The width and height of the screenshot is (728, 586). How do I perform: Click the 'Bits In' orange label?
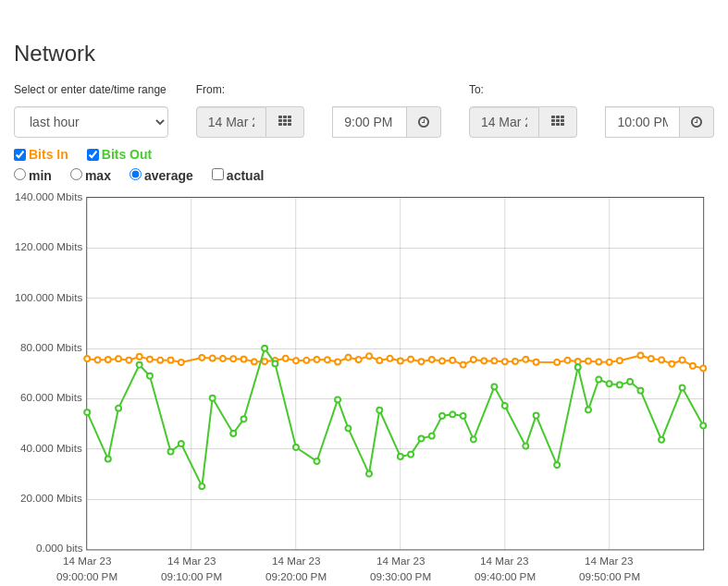click(48, 154)
